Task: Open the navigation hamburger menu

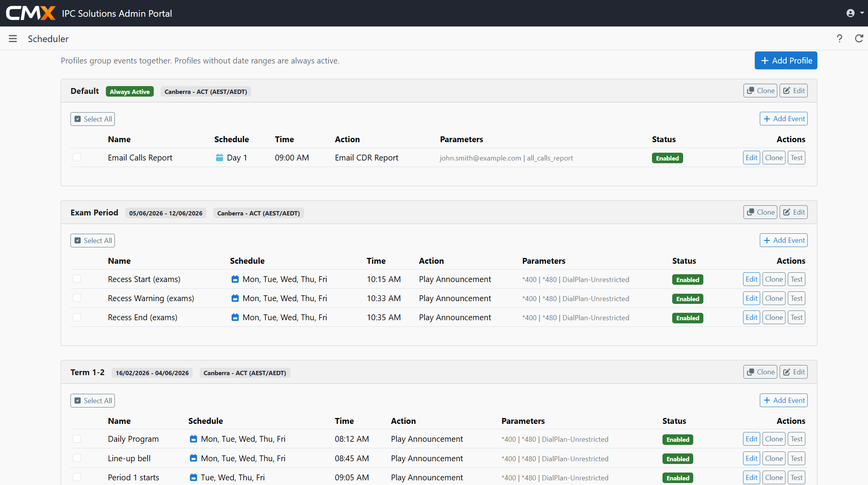Action: click(13, 39)
